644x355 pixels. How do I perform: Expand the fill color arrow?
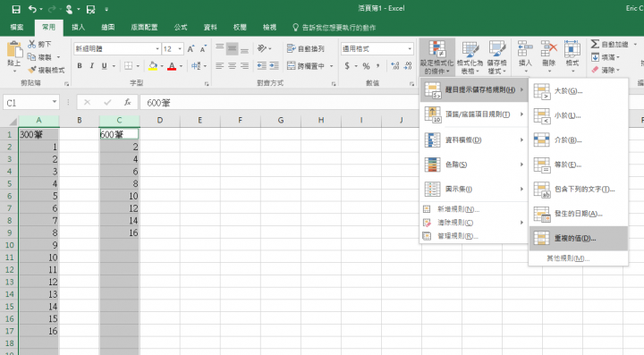coord(162,65)
